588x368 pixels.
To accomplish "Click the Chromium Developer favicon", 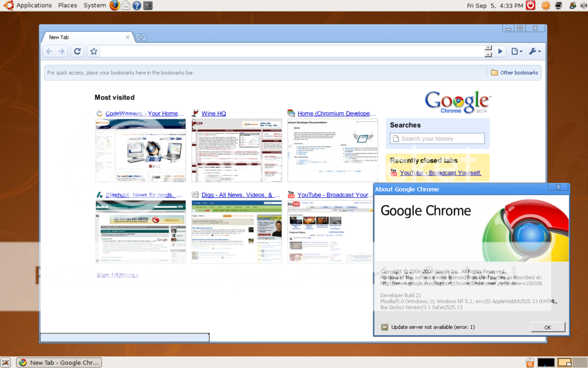I will (291, 113).
